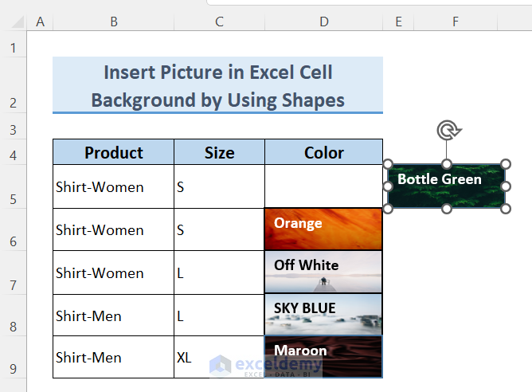This screenshot has width=532, height=392.
Task: Select column B header
Action: pos(114,22)
